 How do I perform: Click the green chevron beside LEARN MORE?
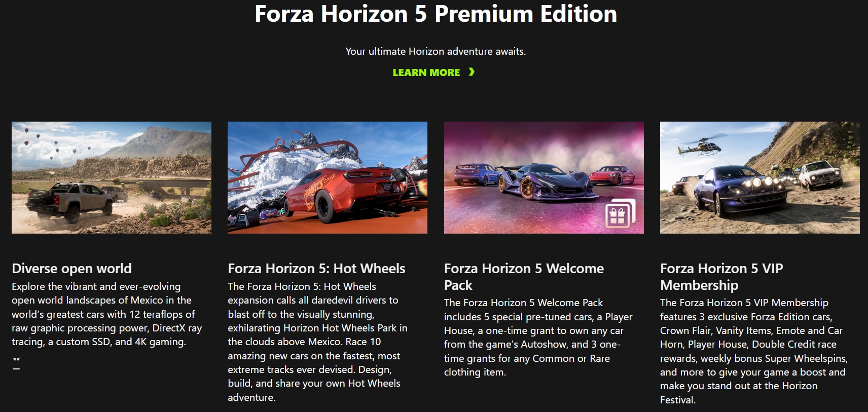tap(472, 72)
